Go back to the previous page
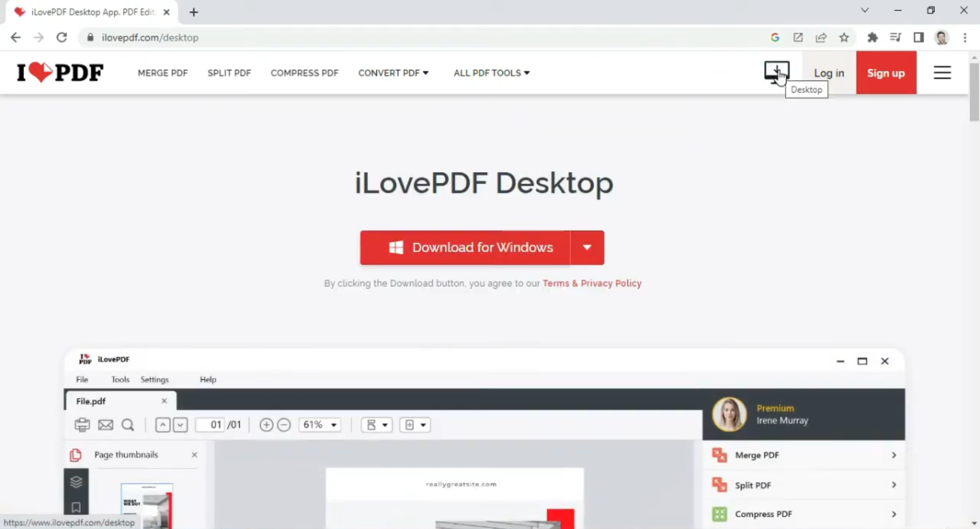This screenshot has height=529, width=980. coord(16,37)
